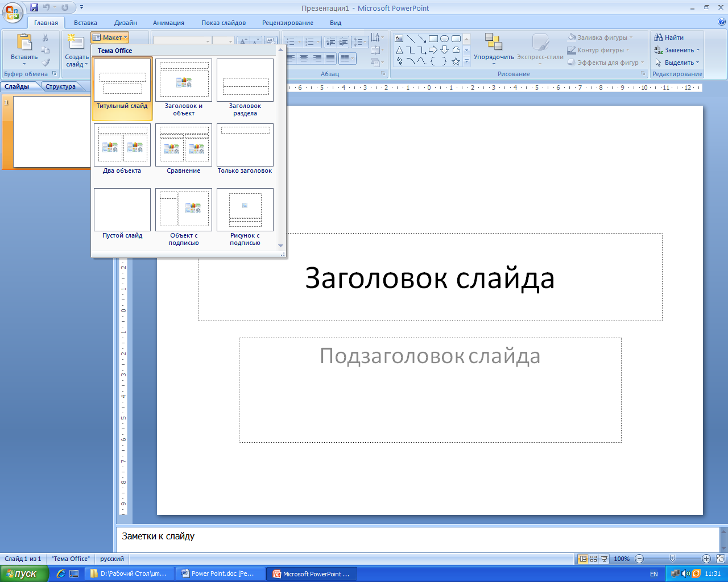Open the Рисование group dialog launcher
The image size is (728, 582).
coord(643,74)
